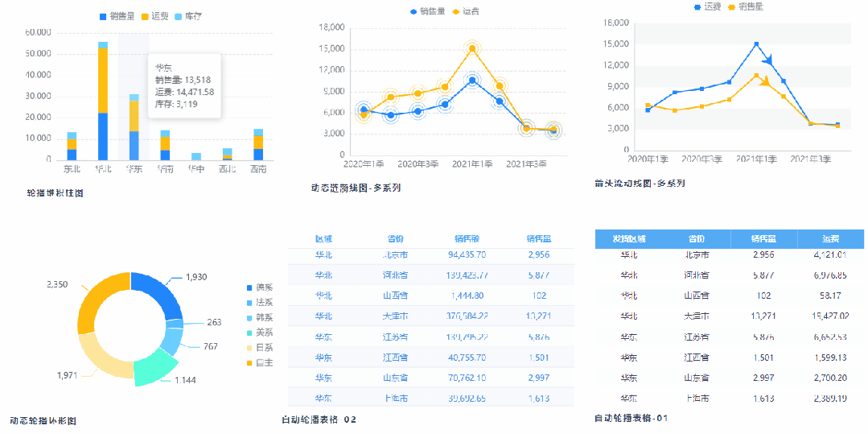The height and width of the screenshot is (434, 868).
Task: Click the 轮播堆积柱图 chart title
Action: pos(55,193)
